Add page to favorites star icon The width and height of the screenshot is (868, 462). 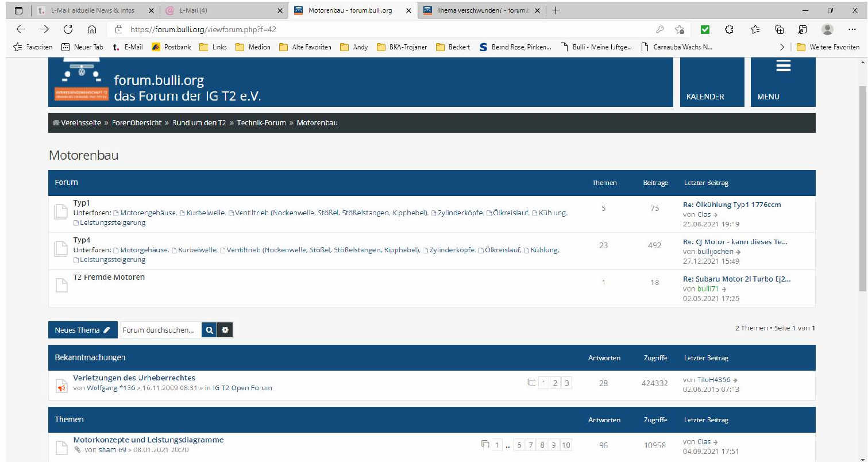tap(680, 29)
